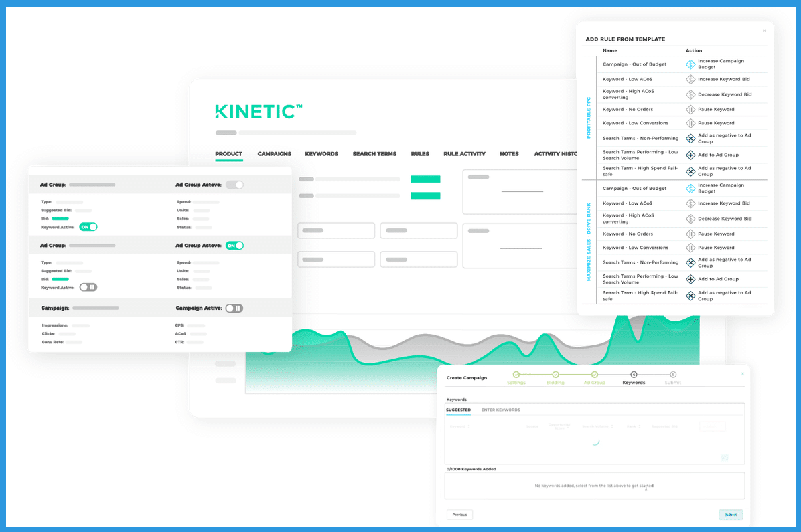
Task: Select 'Campaign - Out of Budget' under Maximize Sales
Action: tap(634, 189)
